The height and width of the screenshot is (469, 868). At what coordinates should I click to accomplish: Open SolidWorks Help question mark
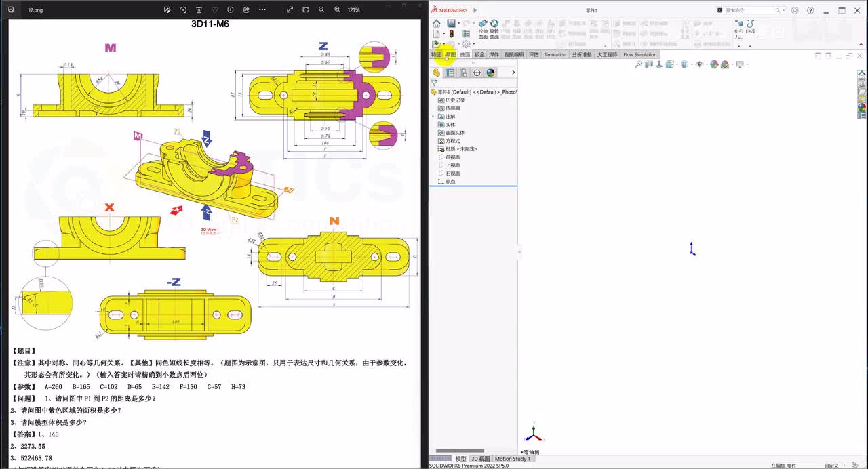pyautogui.click(x=810, y=10)
